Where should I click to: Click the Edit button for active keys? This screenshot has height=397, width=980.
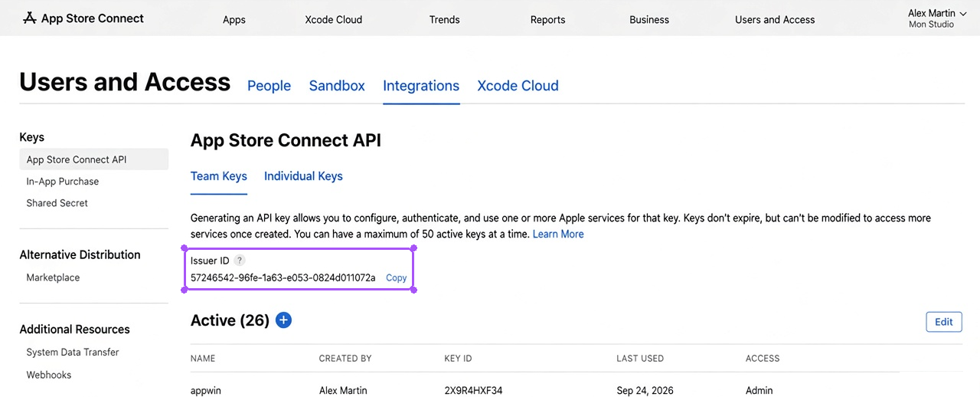[x=944, y=322]
